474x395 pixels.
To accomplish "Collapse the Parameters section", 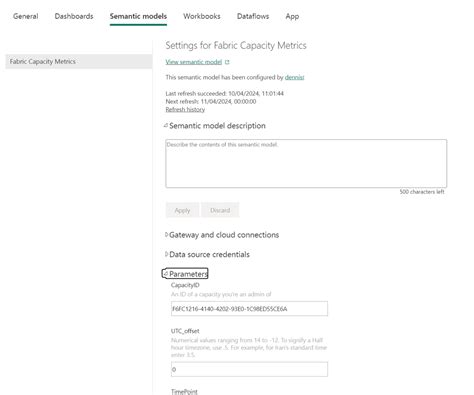I will 185,274.
